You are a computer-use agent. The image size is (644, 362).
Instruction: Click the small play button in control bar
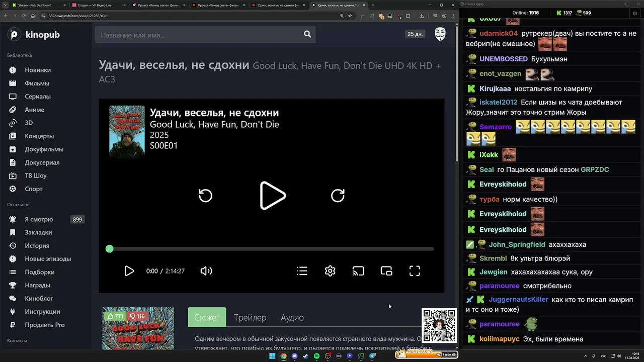[129, 271]
